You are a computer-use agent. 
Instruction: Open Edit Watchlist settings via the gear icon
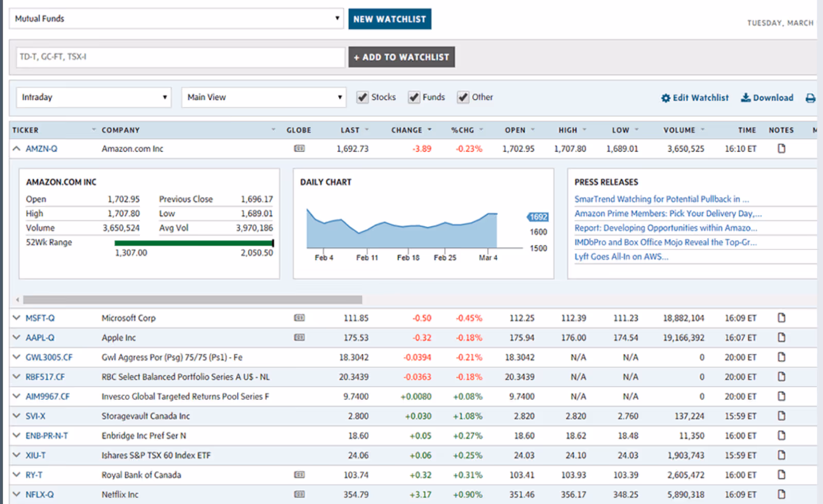click(665, 98)
